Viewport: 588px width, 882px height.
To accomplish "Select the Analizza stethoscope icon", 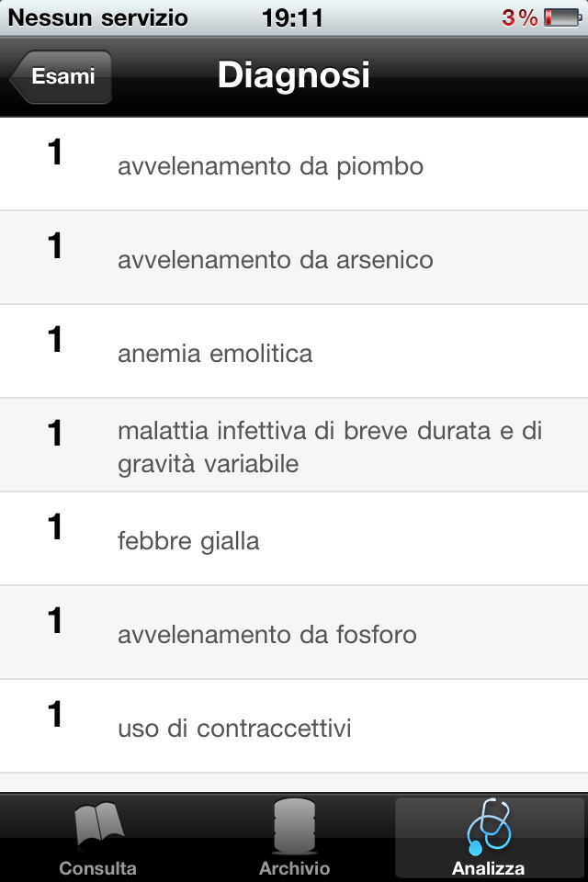I will click(x=489, y=826).
